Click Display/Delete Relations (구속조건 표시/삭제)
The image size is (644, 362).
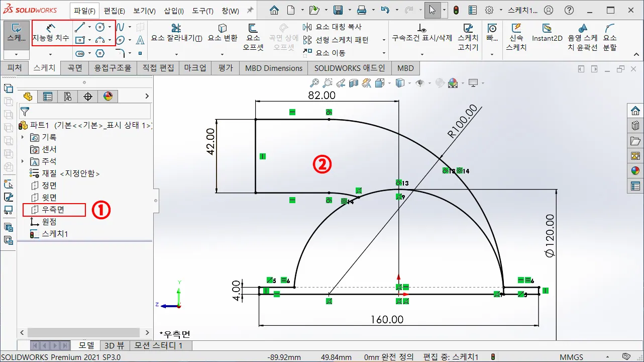coord(422,33)
